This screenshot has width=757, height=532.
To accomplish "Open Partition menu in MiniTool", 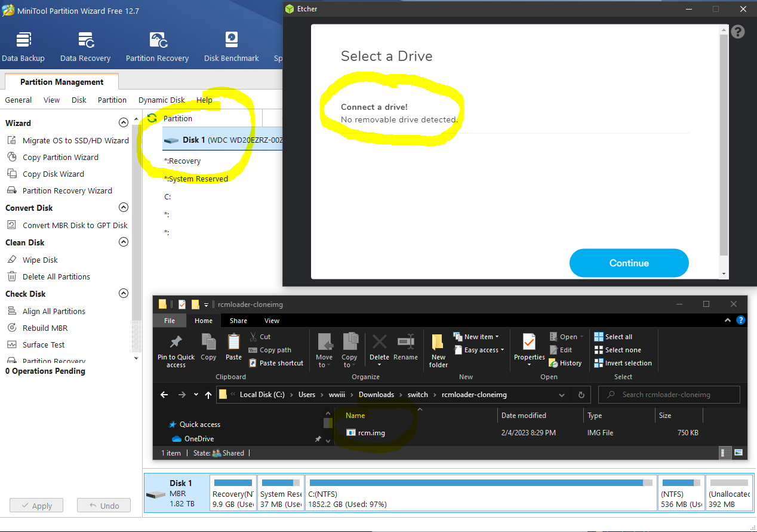I will coord(112,100).
